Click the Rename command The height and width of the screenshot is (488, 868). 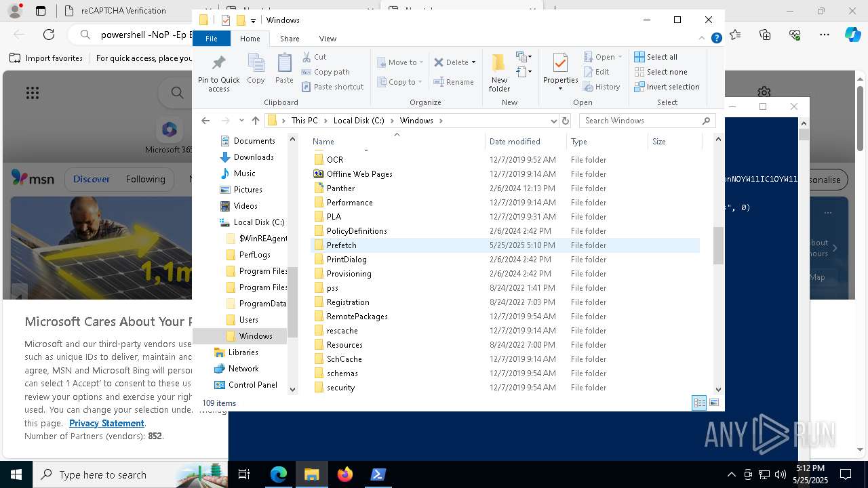click(454, 82)
